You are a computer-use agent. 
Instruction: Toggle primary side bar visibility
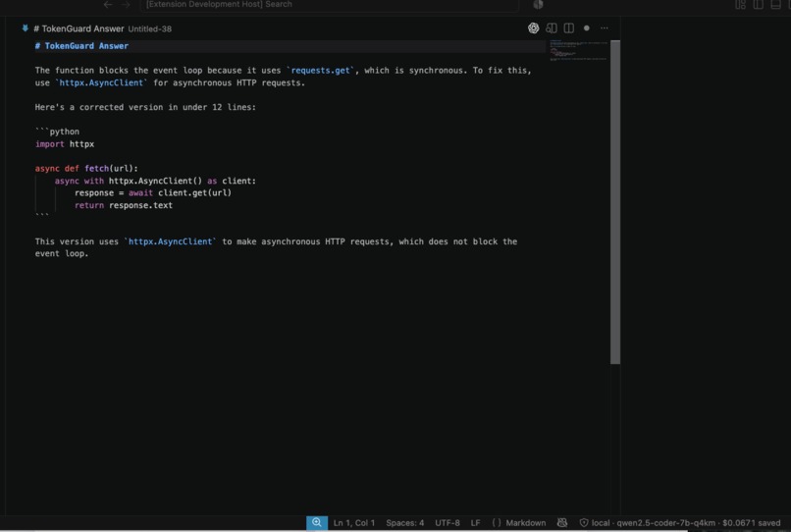coord(759,5)
